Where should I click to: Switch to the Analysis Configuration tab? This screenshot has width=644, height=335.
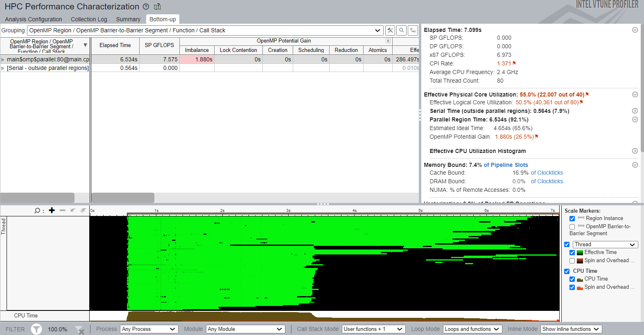(34, 19)
